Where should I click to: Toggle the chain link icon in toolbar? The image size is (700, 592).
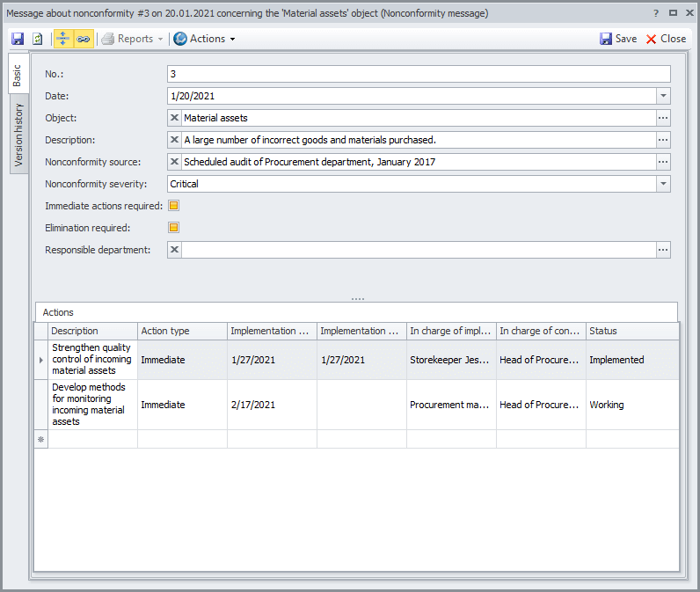(84, 39)
